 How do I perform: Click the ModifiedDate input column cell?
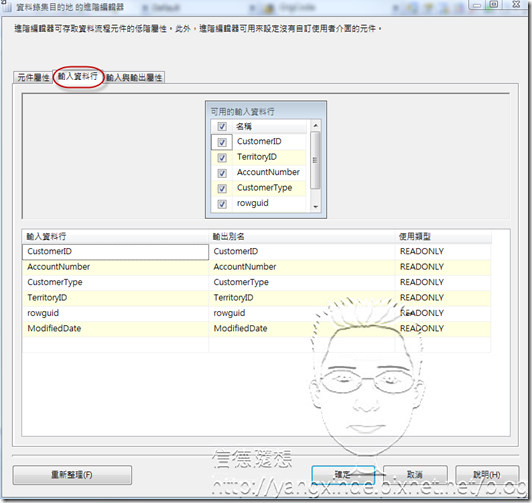pyautogui.click(x=115, y=328)
